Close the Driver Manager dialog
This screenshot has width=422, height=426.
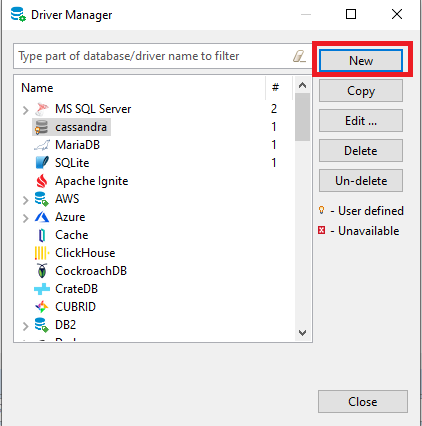click(363, 402)
